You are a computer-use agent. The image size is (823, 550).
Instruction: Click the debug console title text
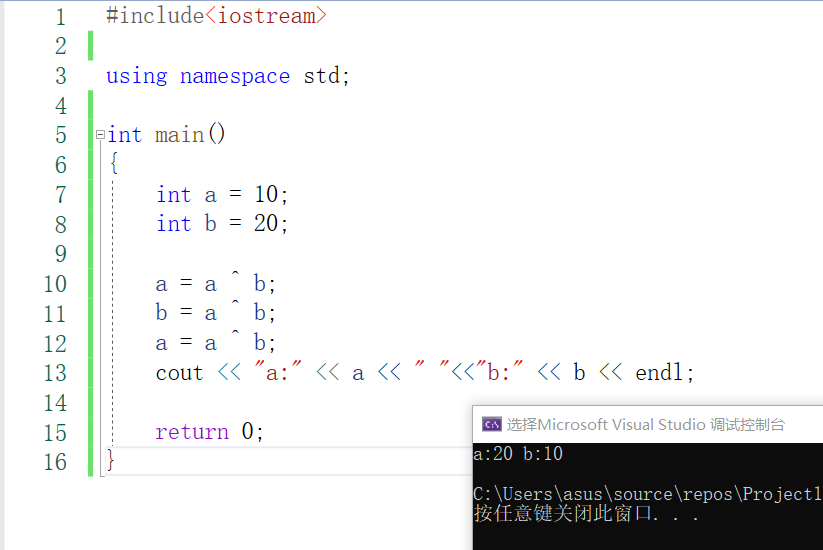tap(646, 424)
